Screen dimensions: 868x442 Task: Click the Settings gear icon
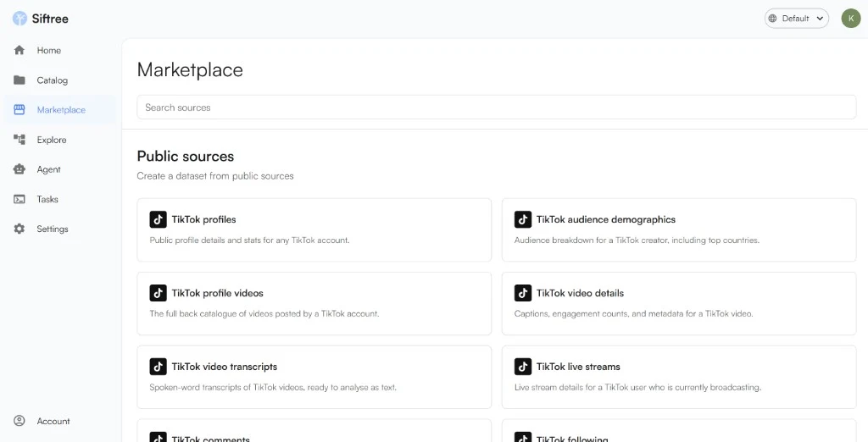click(19, 229)
